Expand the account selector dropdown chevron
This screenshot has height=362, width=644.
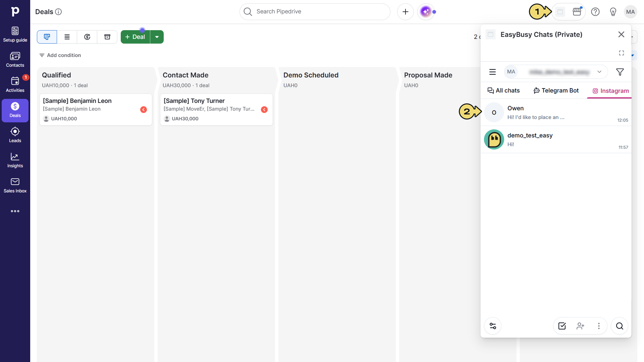599,72
